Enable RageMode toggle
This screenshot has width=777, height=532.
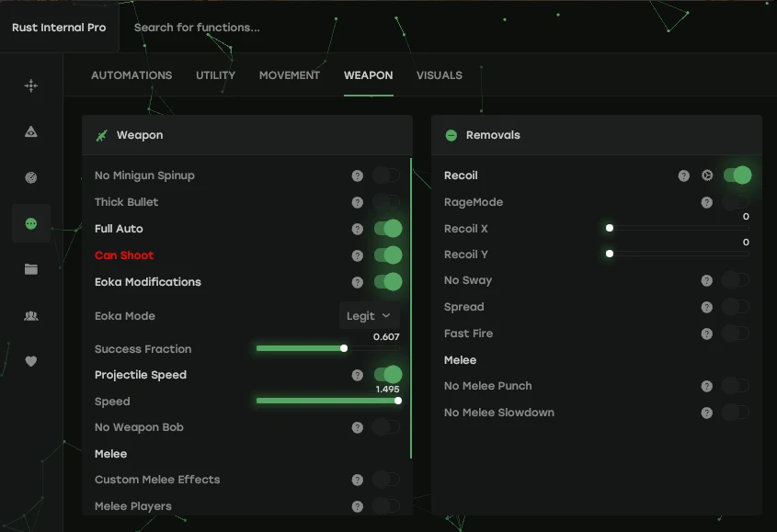click(x=736, y=201)
